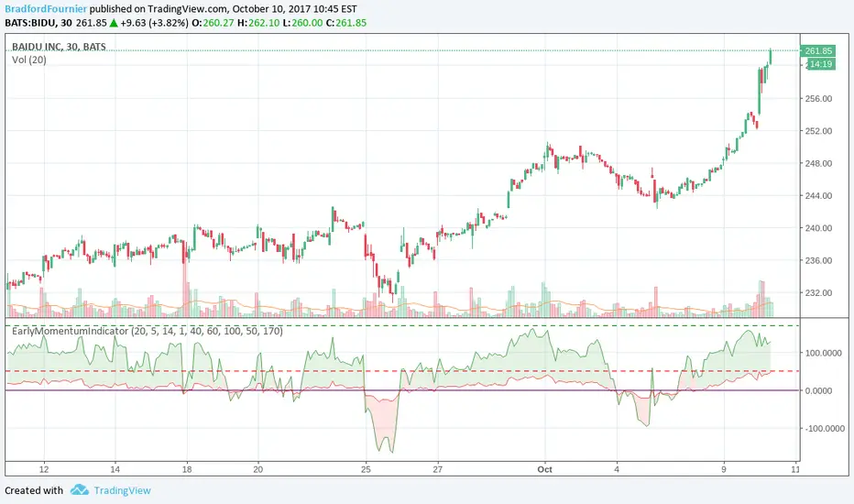Click the BATS:BIDU ticker symbol in the header
Viewport: 854px width, 504px height.
30,23
